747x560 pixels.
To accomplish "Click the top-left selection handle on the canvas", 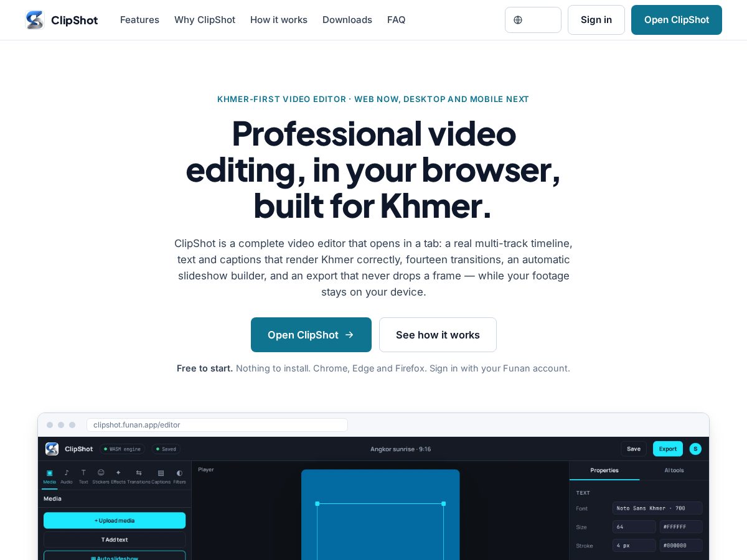I will pos(317,503).
